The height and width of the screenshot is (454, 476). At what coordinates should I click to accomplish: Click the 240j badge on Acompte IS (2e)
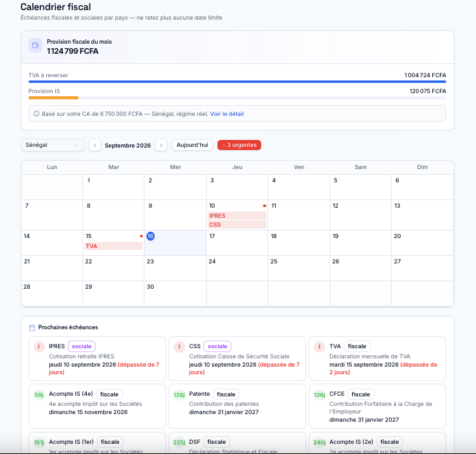319,443
